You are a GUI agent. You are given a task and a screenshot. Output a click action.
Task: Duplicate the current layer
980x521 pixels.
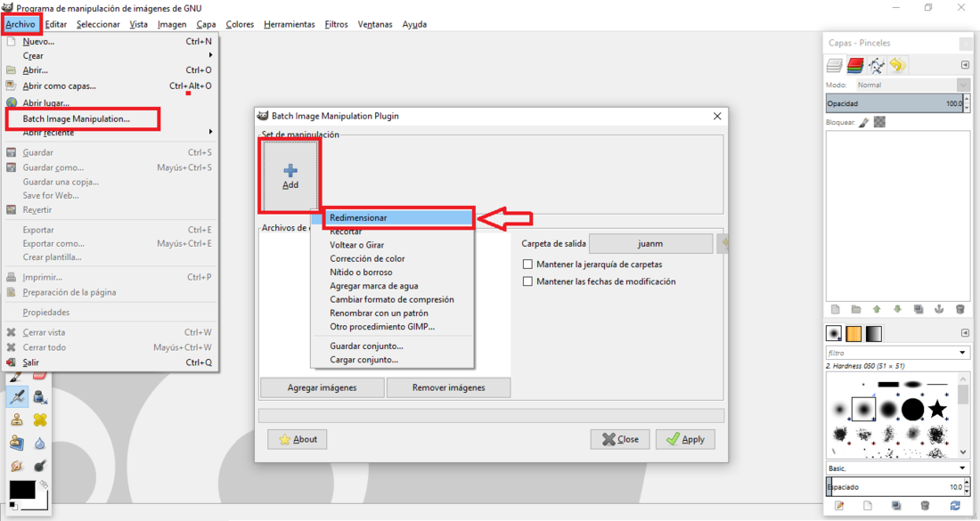pyautogui.click(x=919, y=309)
